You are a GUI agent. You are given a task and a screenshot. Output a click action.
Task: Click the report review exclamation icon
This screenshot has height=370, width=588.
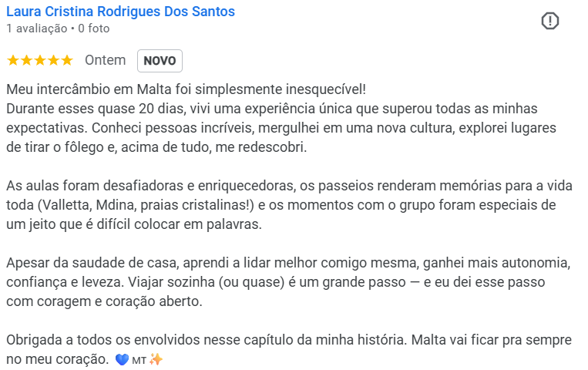point(549,22)
